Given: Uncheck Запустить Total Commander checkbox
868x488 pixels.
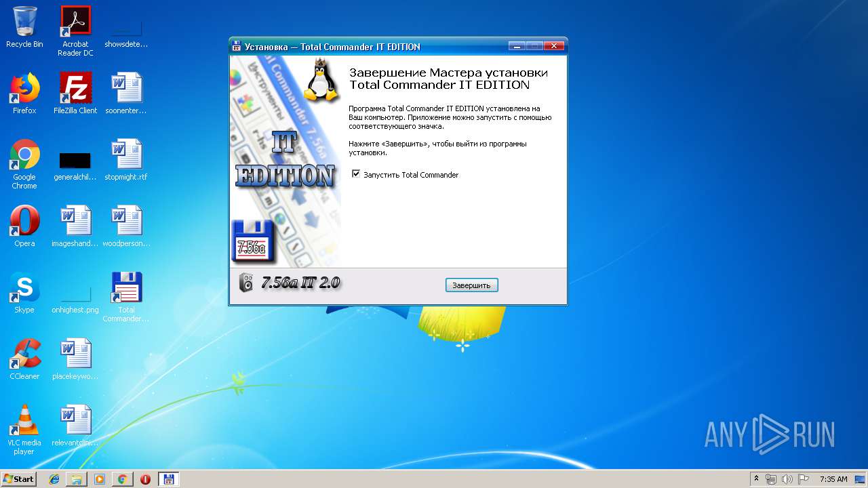Looking at the screenshot, I should click(356, 174).
